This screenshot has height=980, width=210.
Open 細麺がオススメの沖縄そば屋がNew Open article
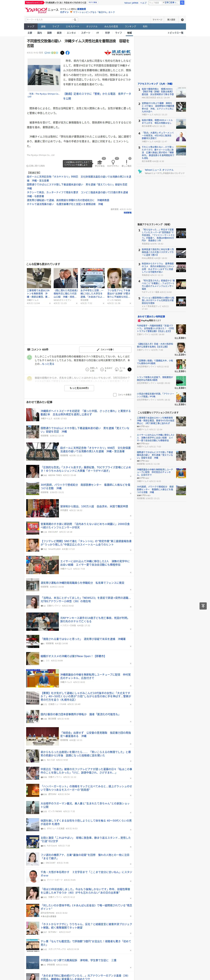[73, 656]
